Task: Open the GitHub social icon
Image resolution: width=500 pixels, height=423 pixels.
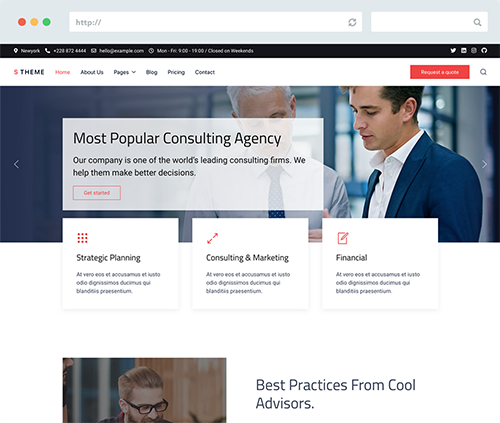Action: click(x=484, y=51)
